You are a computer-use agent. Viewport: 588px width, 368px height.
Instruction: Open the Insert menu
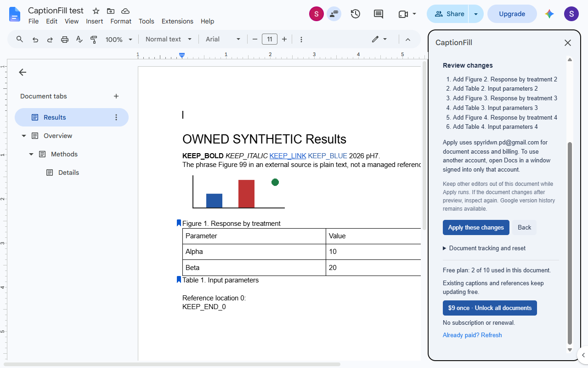(x=95, y=21)
